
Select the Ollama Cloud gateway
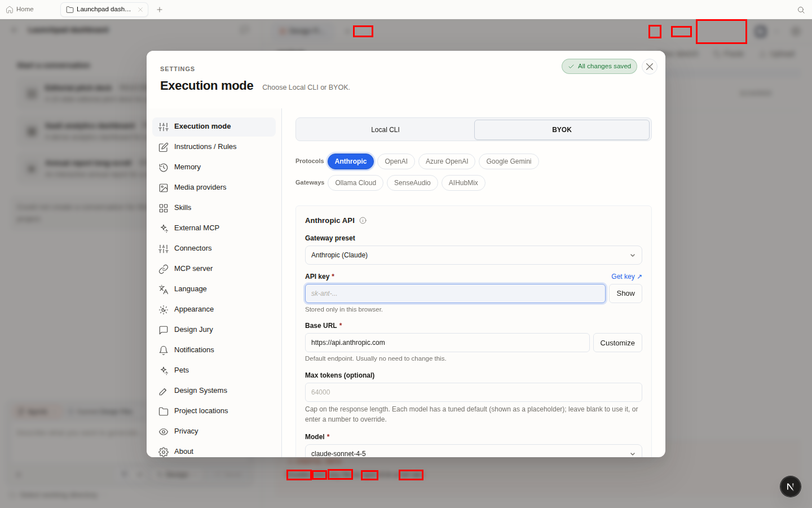point(355,183)
